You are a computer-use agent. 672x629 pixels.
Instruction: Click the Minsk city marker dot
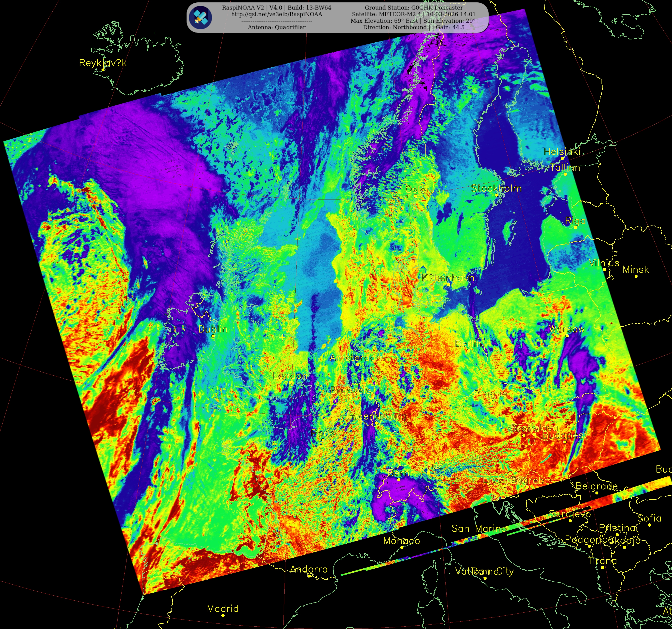coord(636,276)
